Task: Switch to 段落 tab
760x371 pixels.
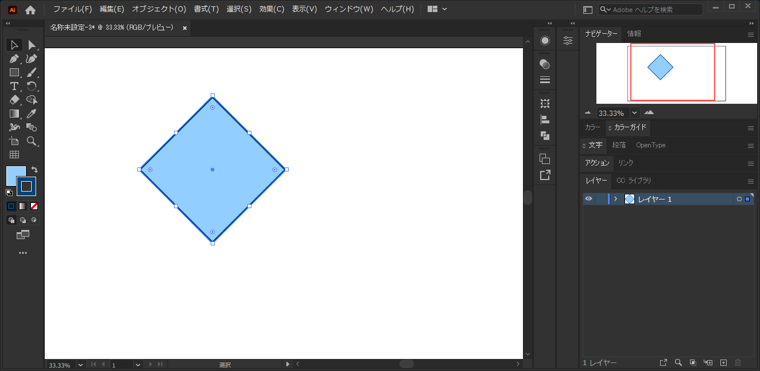Action: [x=619, y=145]
